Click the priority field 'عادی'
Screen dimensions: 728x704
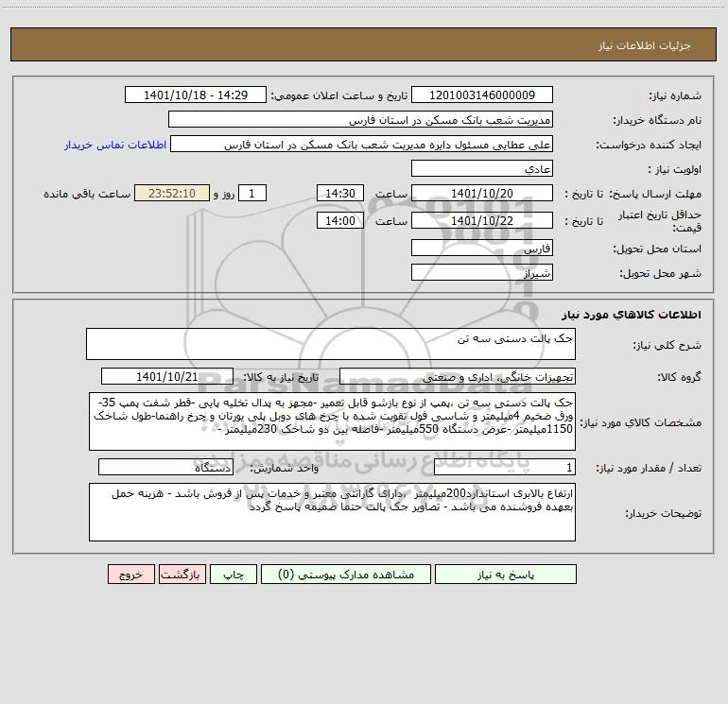coord(482,168)
